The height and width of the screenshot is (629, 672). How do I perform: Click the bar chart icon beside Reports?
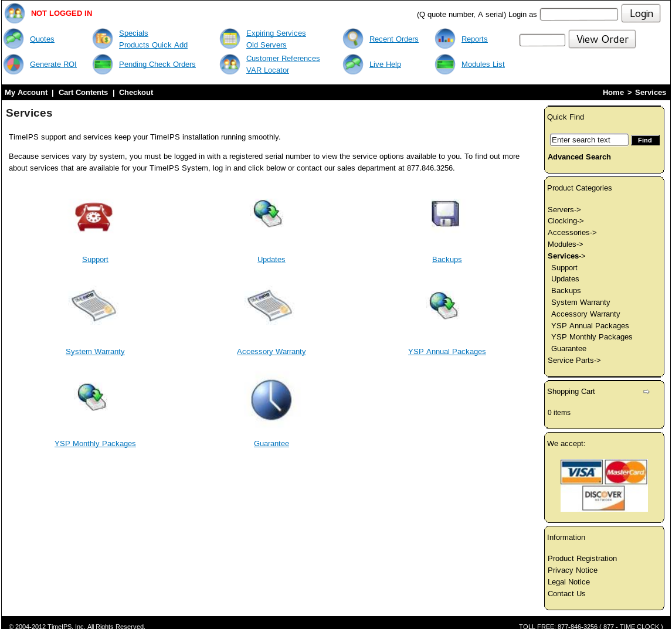(445, 39)
